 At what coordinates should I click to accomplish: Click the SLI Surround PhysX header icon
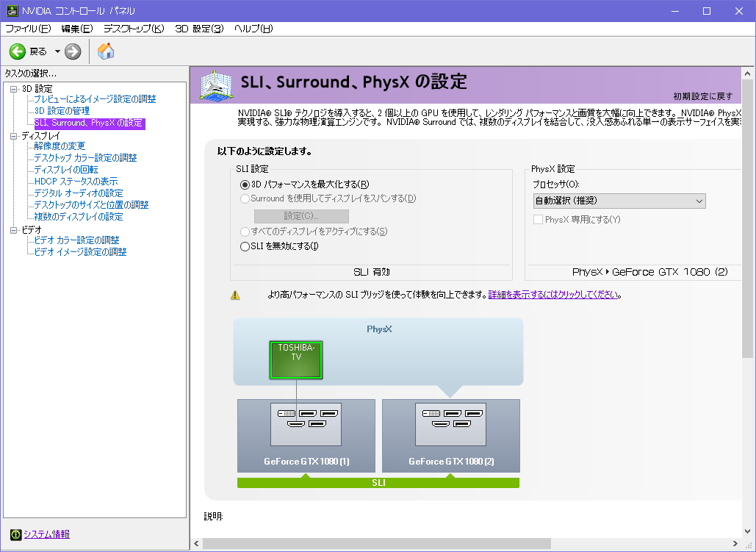pyautogui.click(x=217, y=85)
